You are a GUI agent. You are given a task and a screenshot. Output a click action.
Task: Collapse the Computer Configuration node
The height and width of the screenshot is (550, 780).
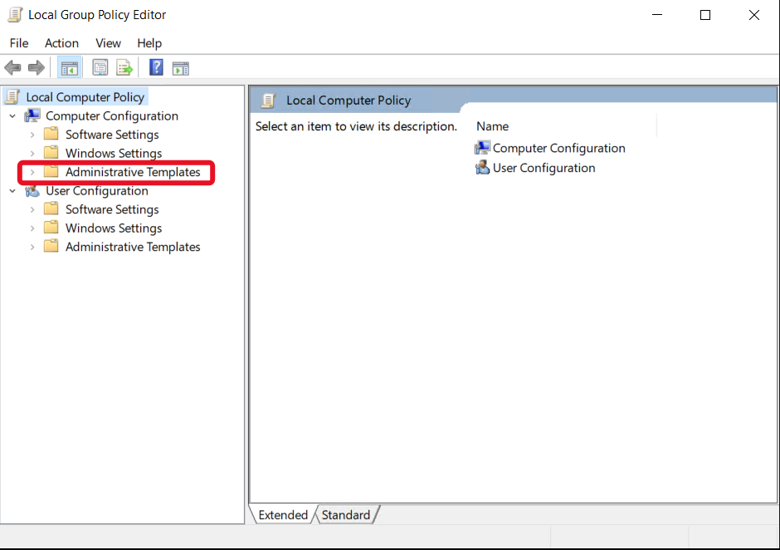point(12,116)
